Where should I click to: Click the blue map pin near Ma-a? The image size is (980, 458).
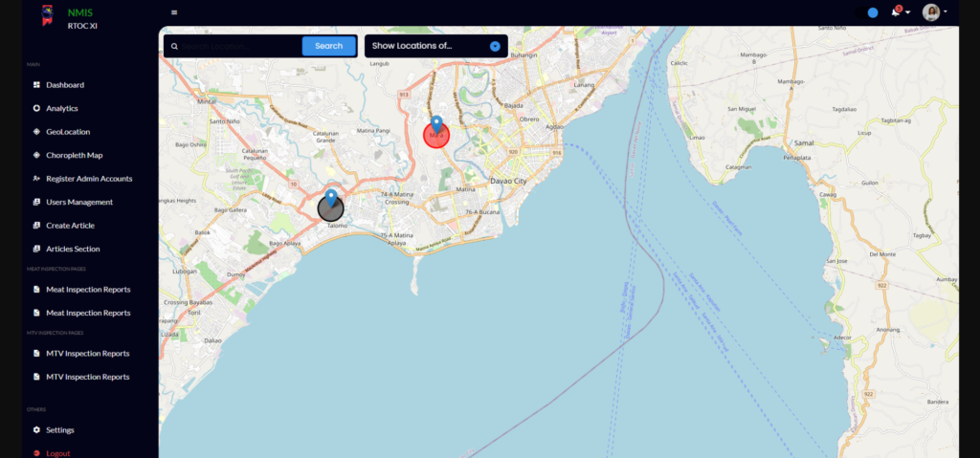(436, 124)
